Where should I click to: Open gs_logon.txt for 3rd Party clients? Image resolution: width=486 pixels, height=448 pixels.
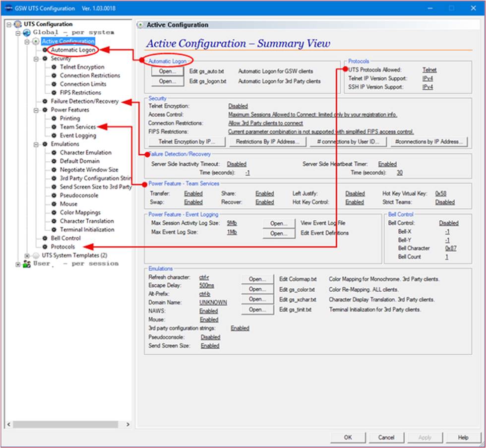(x=168, y=81)
